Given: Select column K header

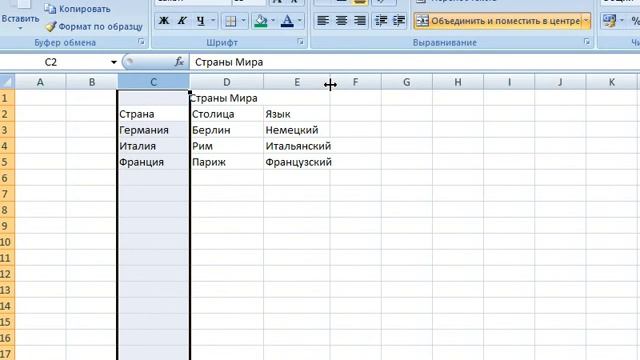Looking at the screenshot, I should click(612, 82).
